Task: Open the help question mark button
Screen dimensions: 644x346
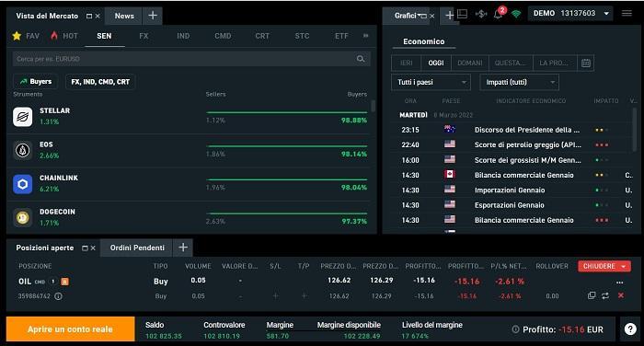Action: [x=630, y=329]
